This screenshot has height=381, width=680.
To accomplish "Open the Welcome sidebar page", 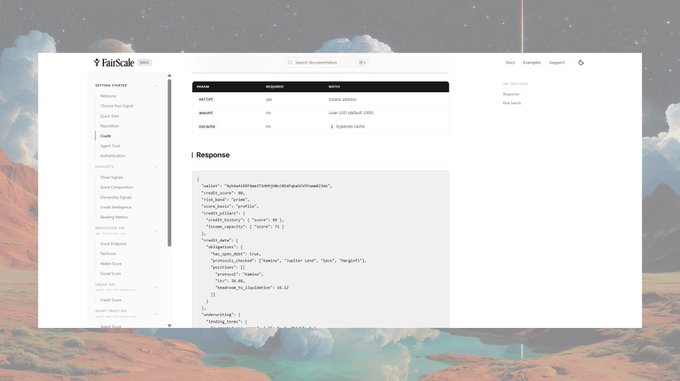I will coord(108,96).
